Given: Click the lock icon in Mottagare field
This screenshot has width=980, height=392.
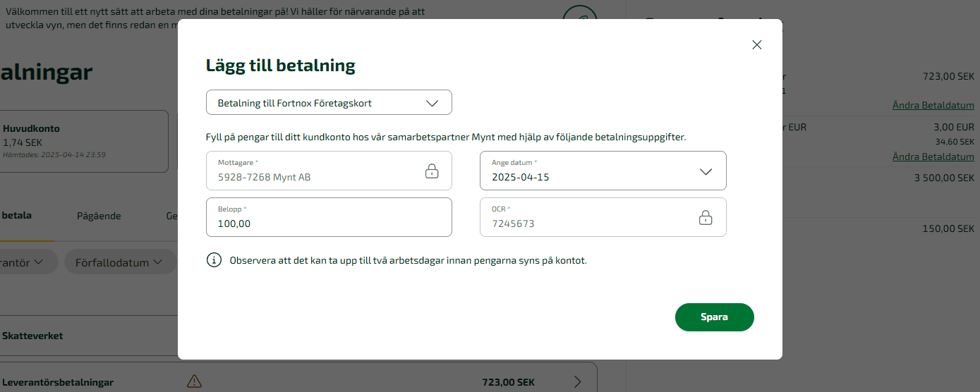Looking at the screenshot, I should point(432,171).
